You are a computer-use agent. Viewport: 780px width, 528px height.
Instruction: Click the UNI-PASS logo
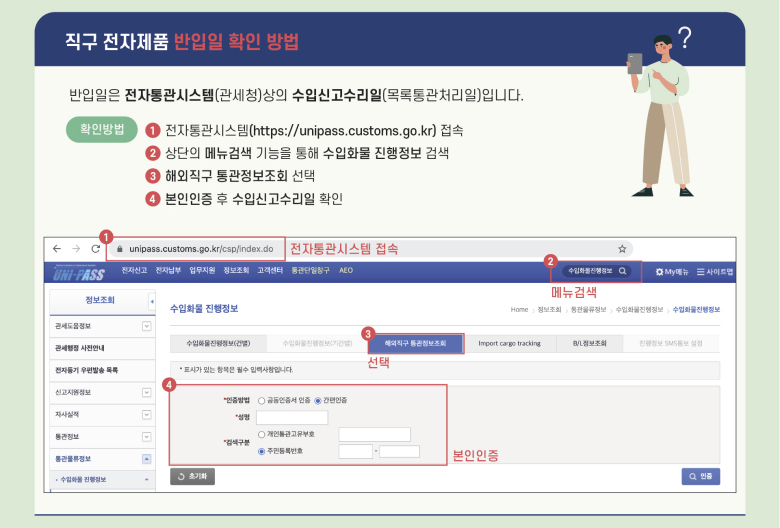tap(79, 273)
